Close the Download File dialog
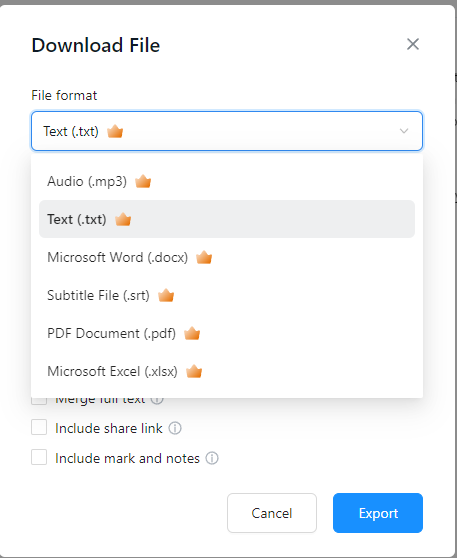457x558 pixels. pos(413,44)
